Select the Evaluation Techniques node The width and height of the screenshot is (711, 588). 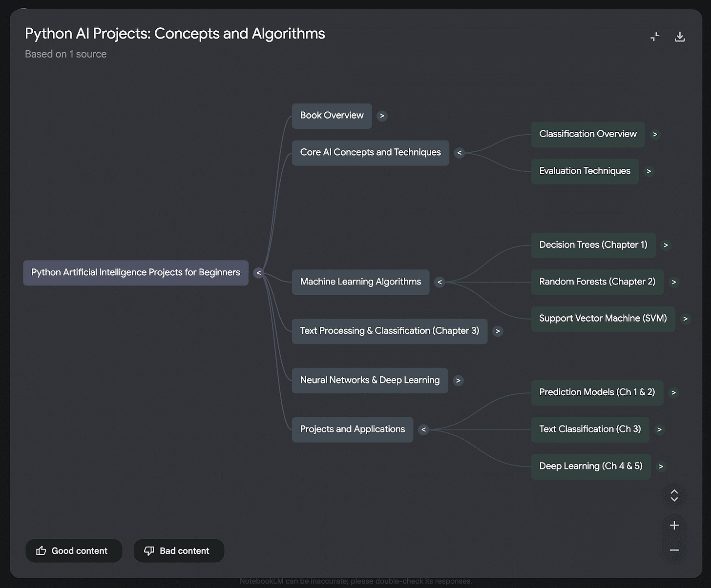[585, 171]
